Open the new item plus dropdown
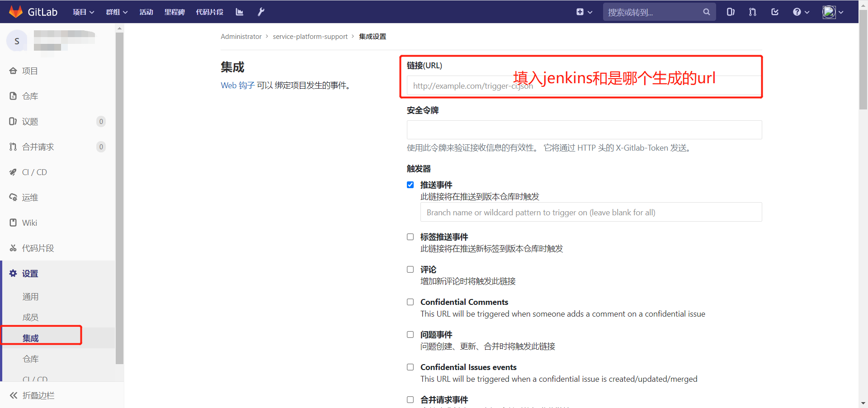 (584, 12)
